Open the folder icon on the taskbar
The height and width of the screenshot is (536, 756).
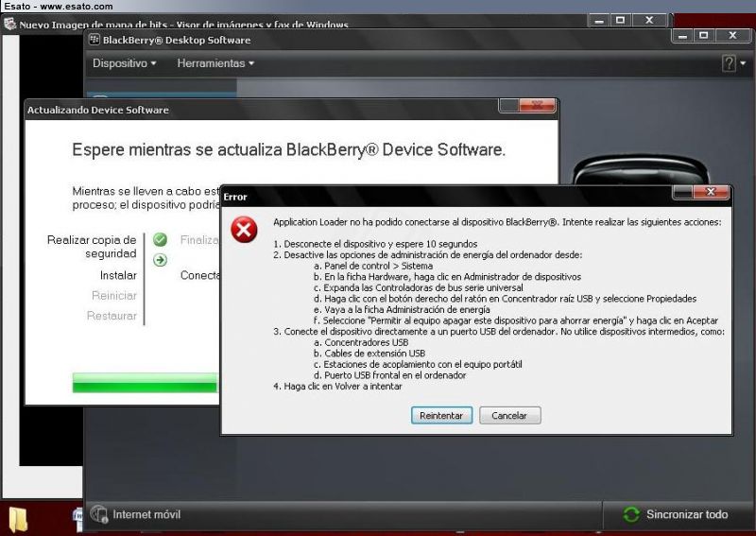click(17, 520)
